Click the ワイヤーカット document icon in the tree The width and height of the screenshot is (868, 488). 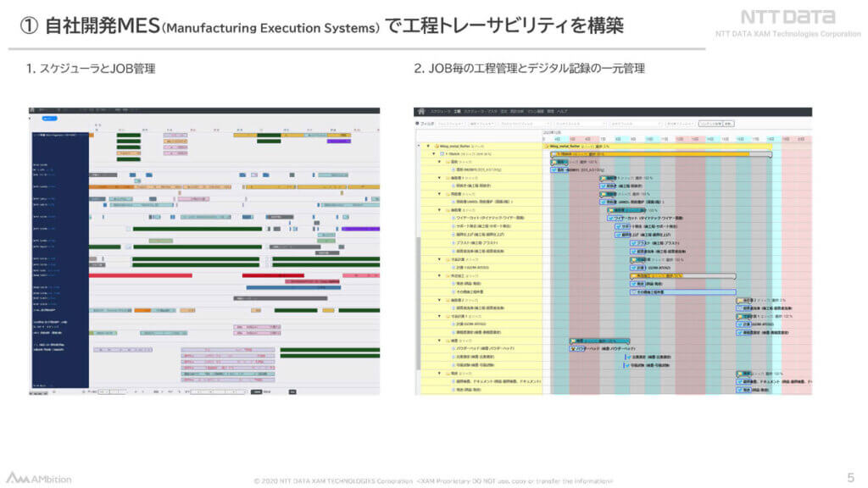[x=453, y=218]
